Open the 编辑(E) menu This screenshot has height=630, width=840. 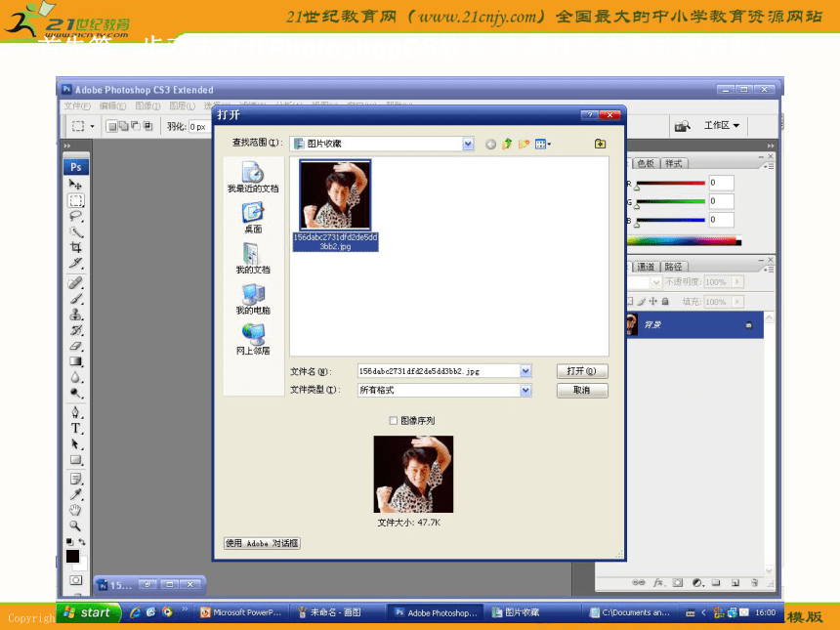112,106
